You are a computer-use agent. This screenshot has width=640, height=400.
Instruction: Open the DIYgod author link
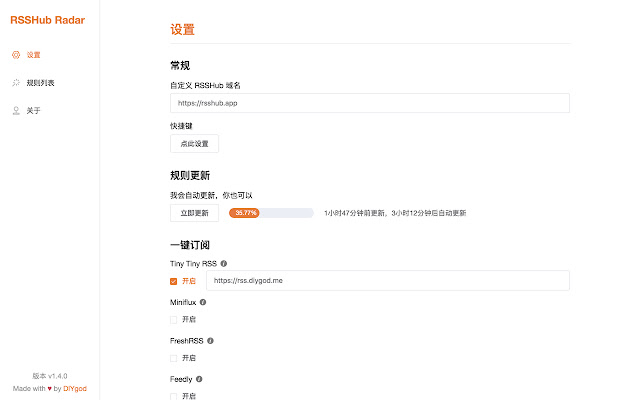pyautogui.click(x=77, y=389)
